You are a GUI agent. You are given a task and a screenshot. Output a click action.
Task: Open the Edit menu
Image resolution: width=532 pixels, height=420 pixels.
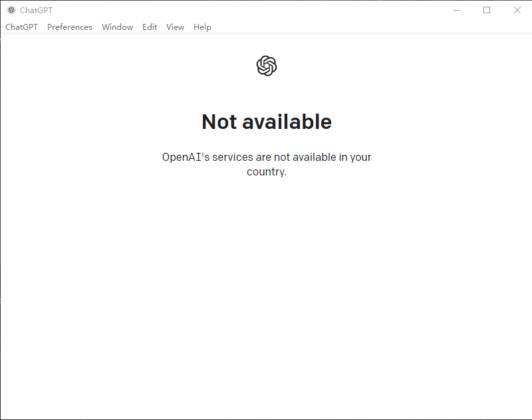click(150, 27)
